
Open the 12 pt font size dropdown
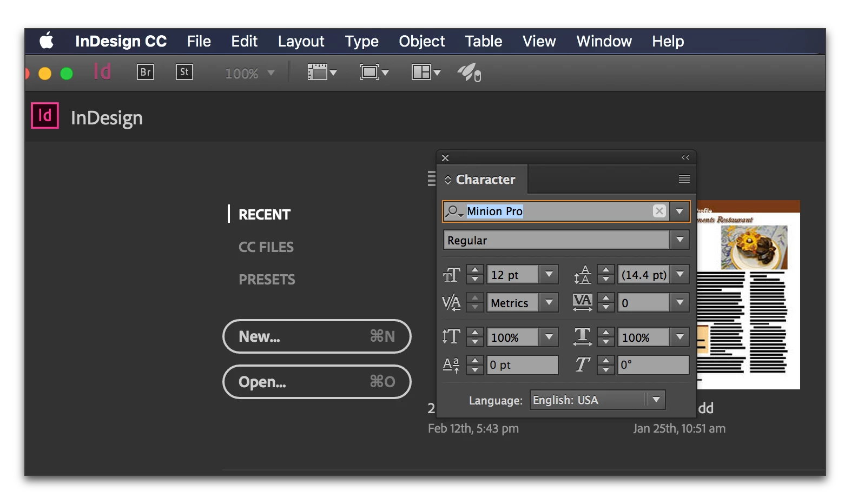click(x=549, y=274)
